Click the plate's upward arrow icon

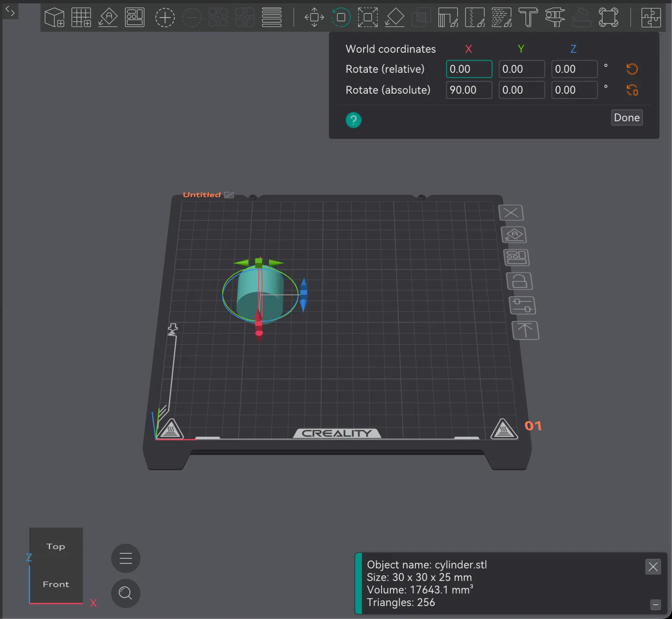pyautogui.click(x=525, y=330)
